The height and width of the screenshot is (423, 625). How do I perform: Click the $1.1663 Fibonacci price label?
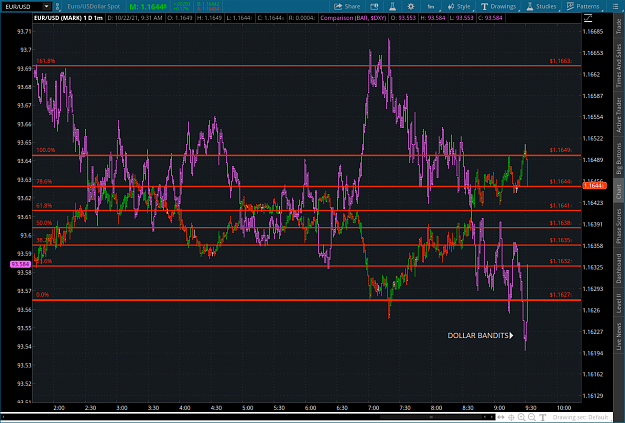coord(560,61)
